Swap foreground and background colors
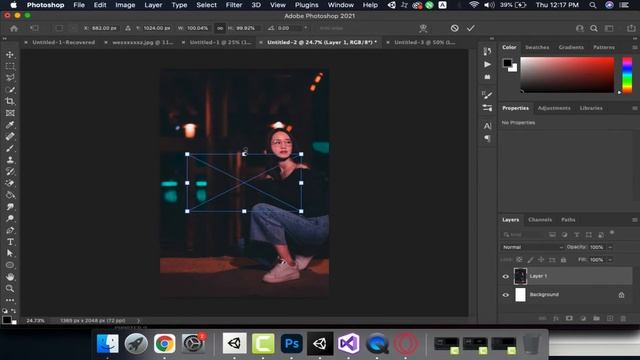The image size is (640, 360). 13,311
